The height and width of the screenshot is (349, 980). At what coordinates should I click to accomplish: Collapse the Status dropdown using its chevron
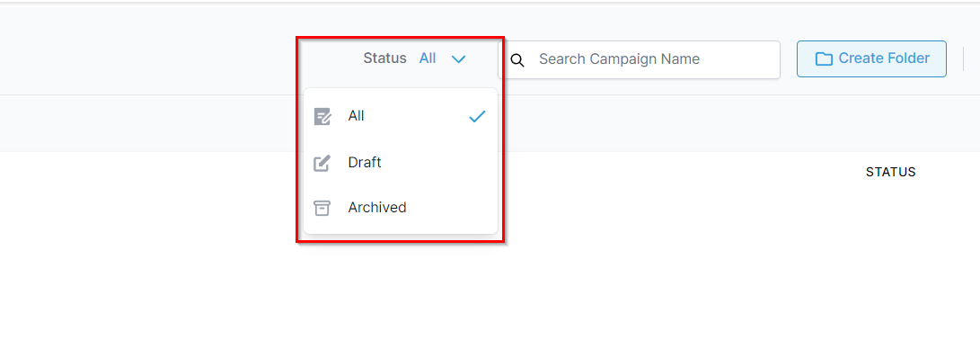click(x=459, y=59)
